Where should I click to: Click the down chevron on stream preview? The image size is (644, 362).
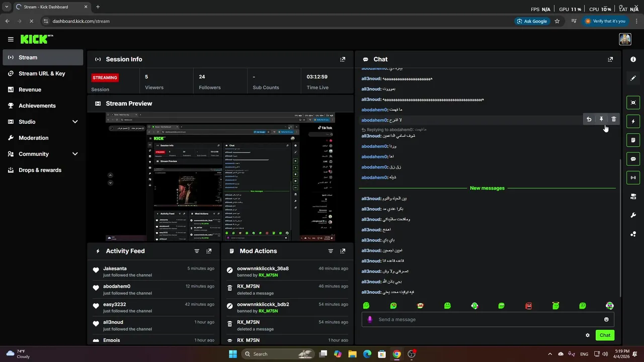(x=110, y=183)
